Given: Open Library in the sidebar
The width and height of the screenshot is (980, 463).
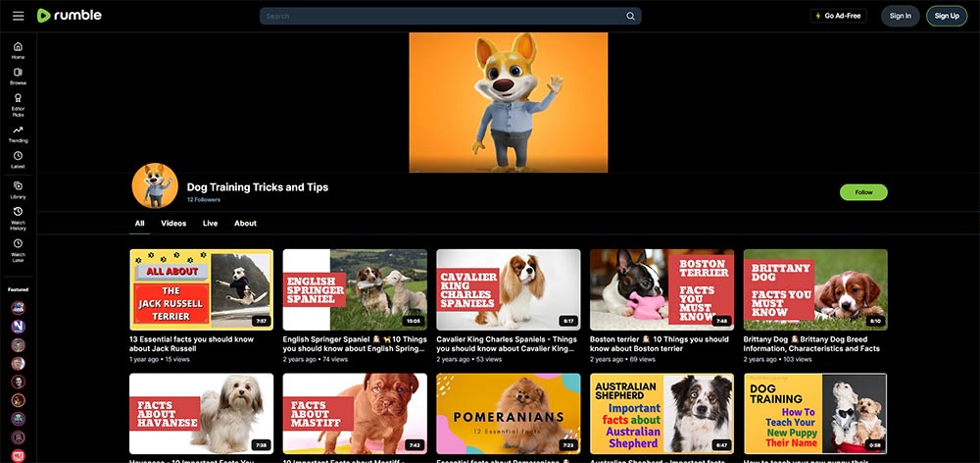Looking at the screenshot, I should click(18, 190).
